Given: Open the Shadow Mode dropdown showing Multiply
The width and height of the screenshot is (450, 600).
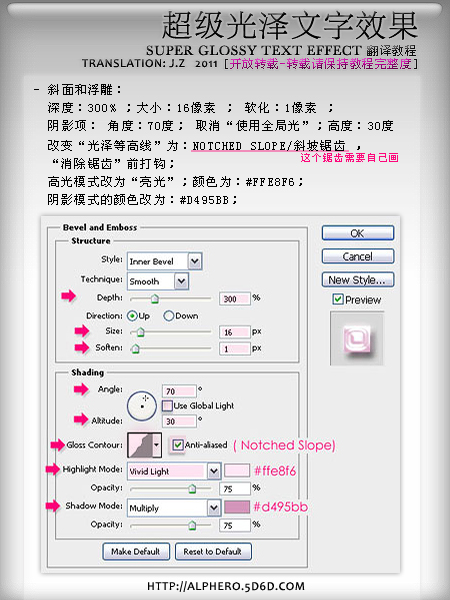Looking at the screenshot, I should coord(174,508).
